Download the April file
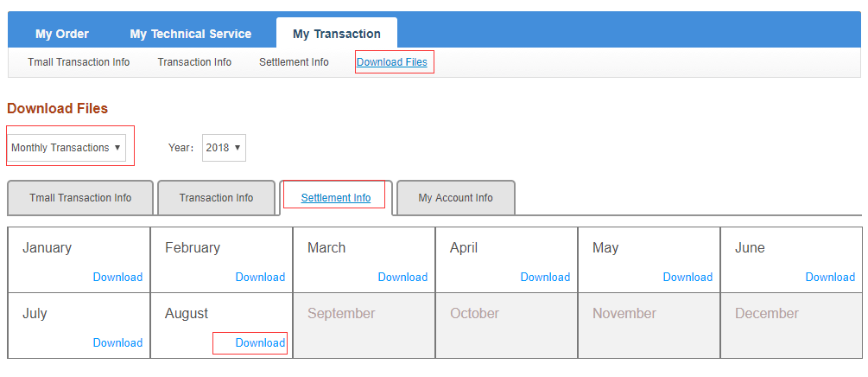 click(x=545, y=277)
